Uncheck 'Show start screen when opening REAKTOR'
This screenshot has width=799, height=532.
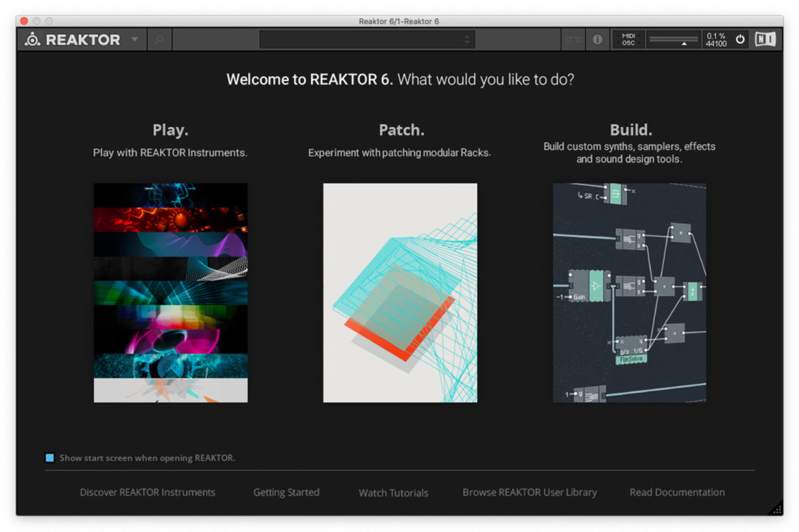coord(49,458)
